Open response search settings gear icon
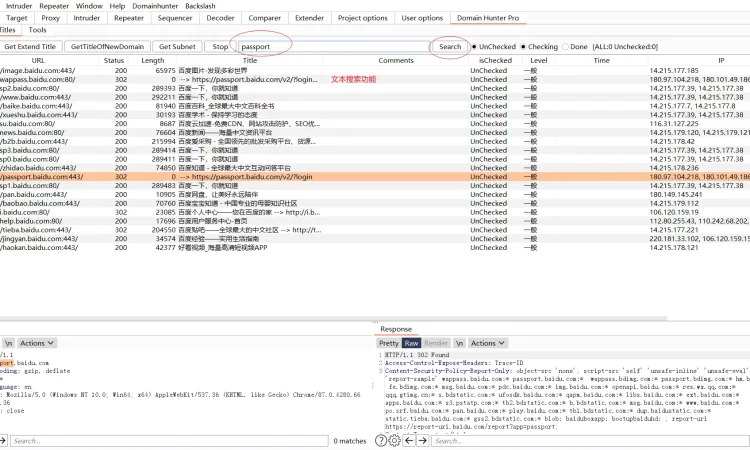This screenshot has width=750, height=450. tap(394, 440)
